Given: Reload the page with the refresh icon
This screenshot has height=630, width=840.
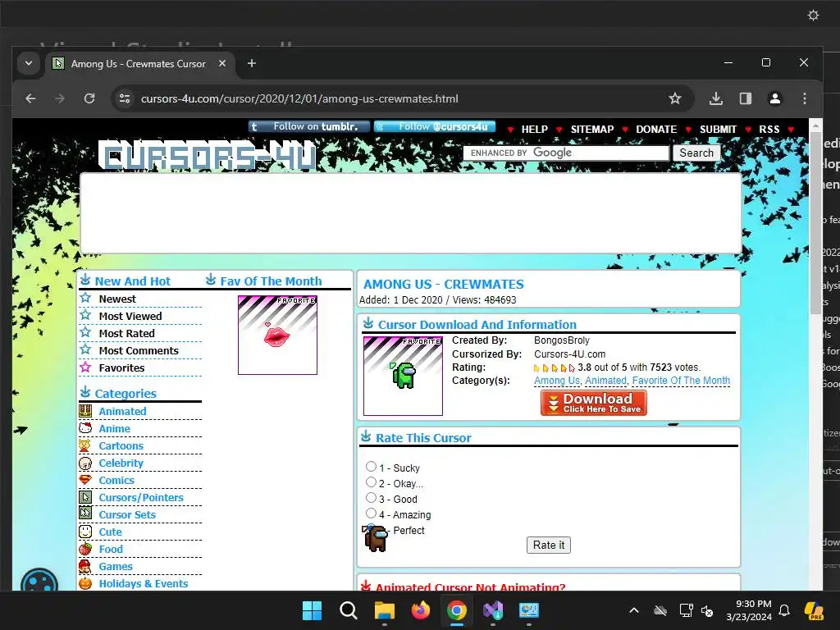Looking at the screenshot, I should (89, 98).
